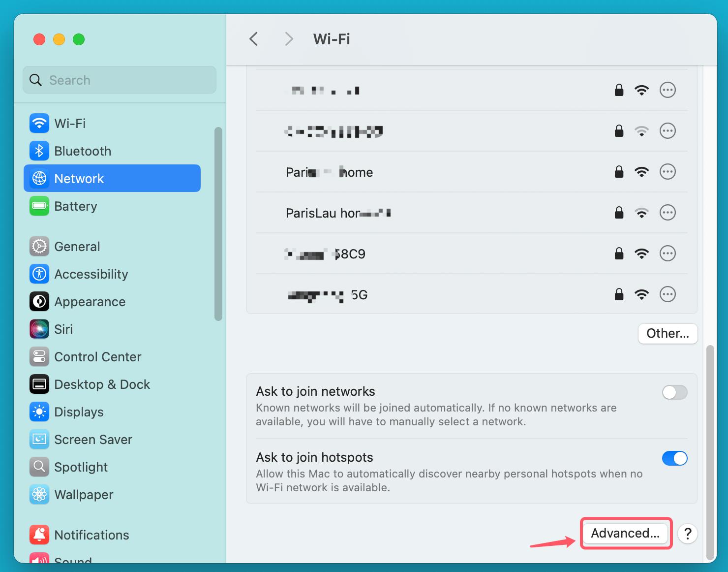Open Desktop & Dock settings
Image resolution: width=728 pixels, height=572 pixels.
102,384
